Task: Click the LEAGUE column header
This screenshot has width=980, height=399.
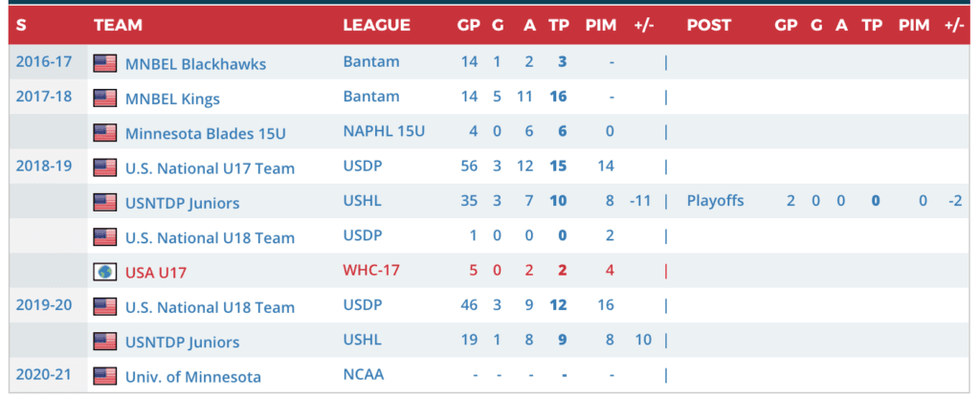Action: point(376,26)
